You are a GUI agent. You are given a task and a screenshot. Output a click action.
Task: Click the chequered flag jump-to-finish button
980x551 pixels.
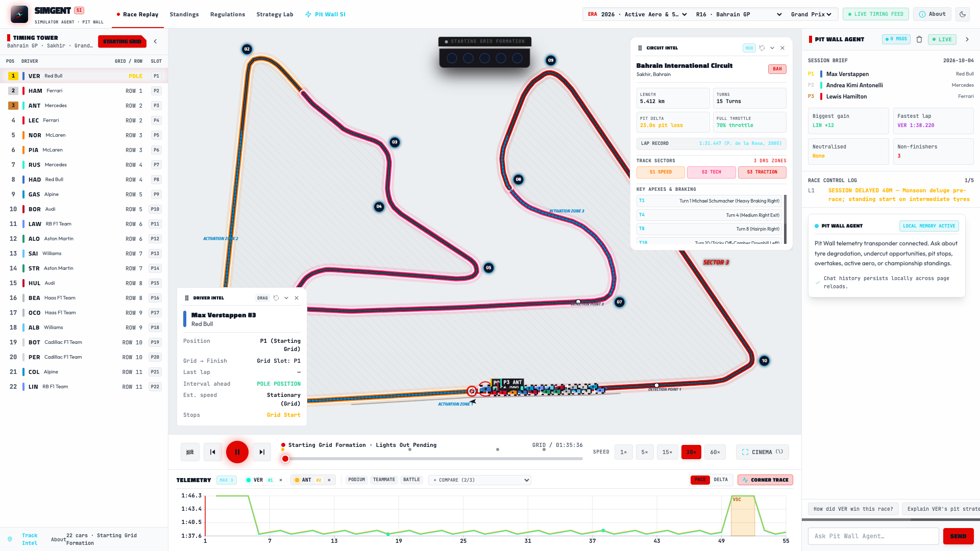[x=190, y=452]
